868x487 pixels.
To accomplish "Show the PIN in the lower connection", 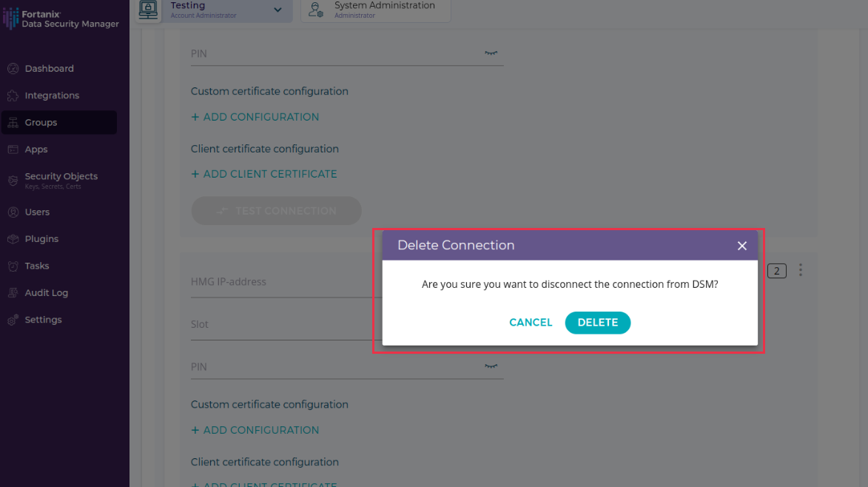I will point(491,366).
